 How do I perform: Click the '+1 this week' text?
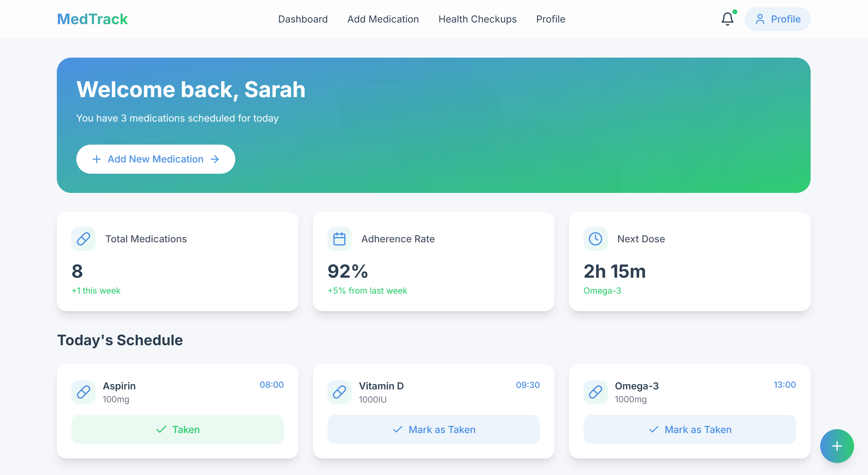(96, 290)
